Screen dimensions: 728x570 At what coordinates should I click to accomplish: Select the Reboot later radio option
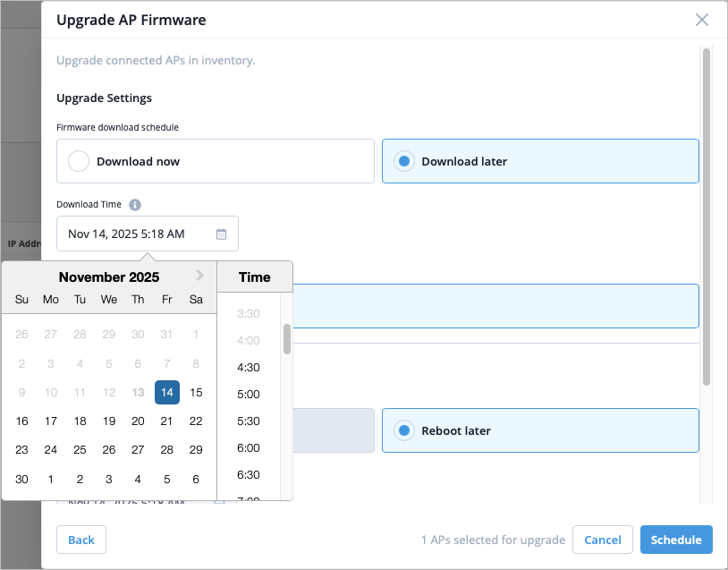[405, 431]
